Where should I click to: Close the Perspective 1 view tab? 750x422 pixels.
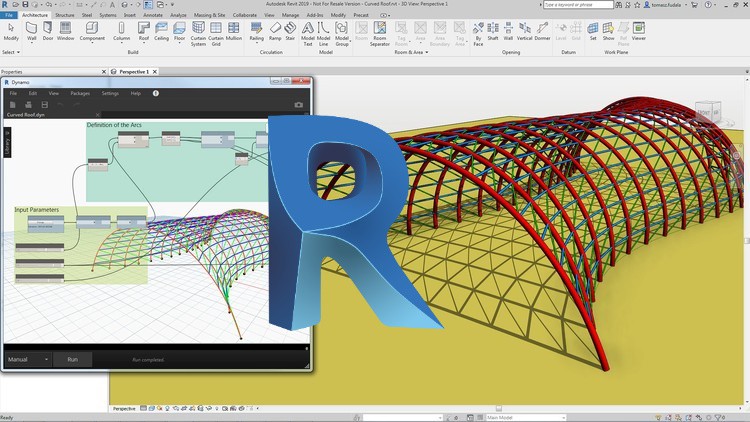pos(154,72)
